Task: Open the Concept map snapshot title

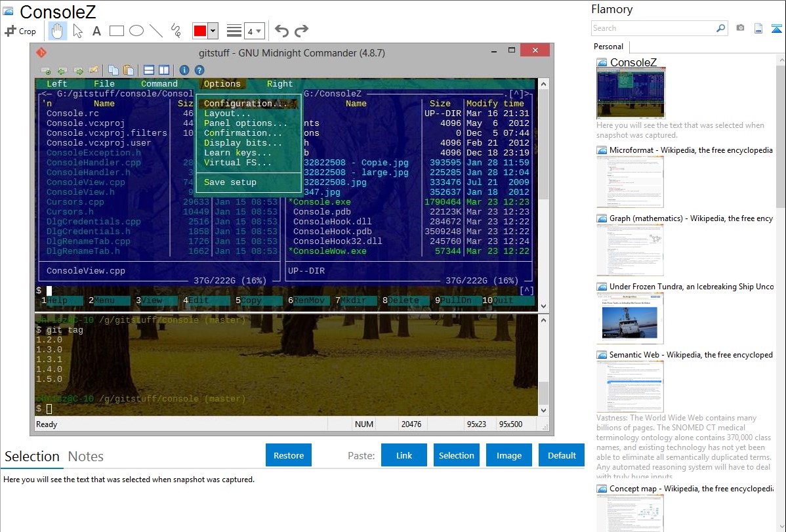Action: click(691, 489)
